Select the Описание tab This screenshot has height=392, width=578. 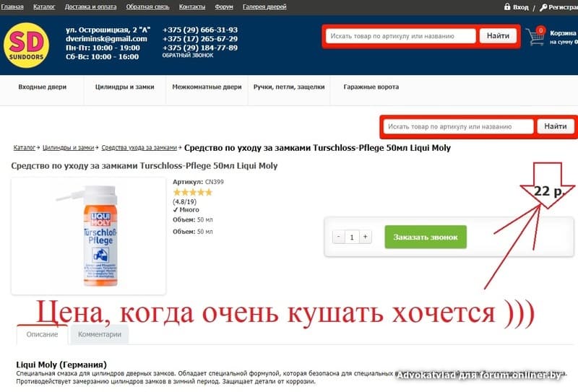pyautogui.click(x=42, y=334)
